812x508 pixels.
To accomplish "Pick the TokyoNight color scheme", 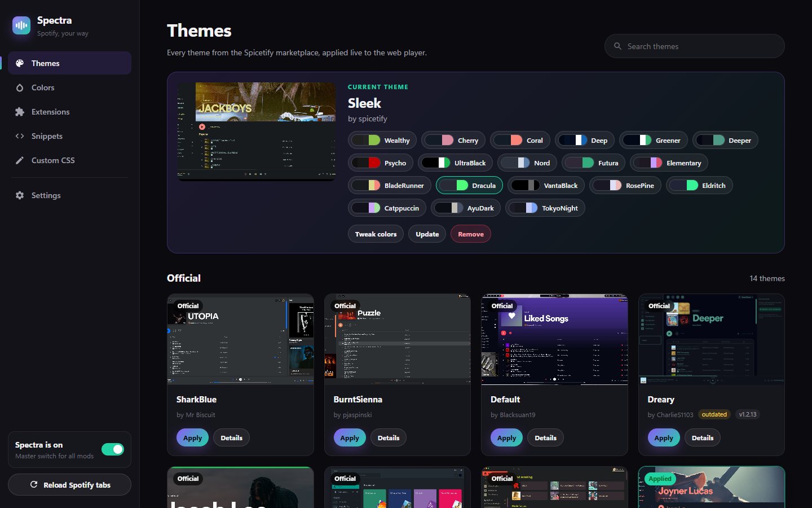I will 545,208.
